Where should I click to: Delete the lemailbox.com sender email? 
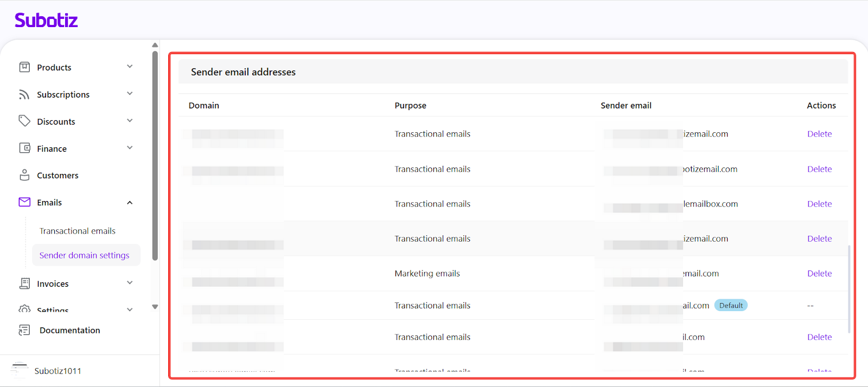coord(819,204)
